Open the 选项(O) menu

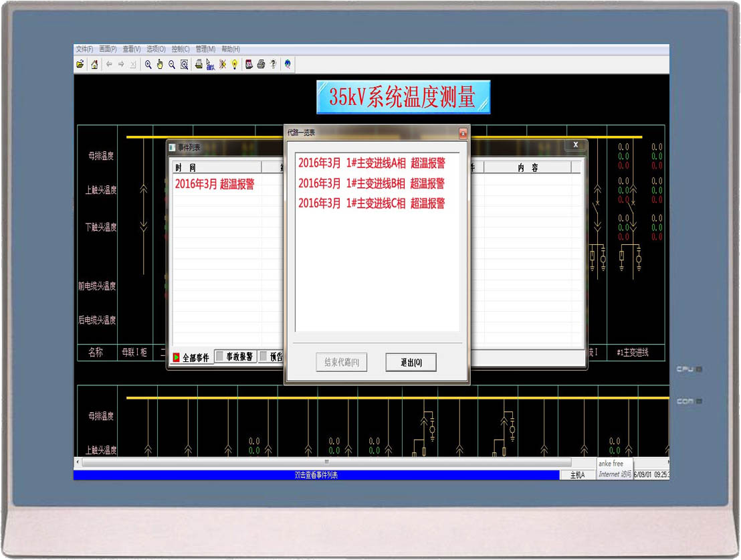tap(156, 50)
